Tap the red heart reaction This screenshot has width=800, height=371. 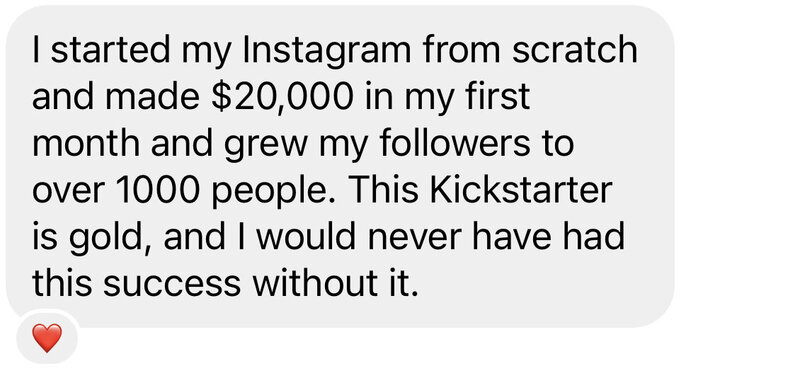coord(47,338)
